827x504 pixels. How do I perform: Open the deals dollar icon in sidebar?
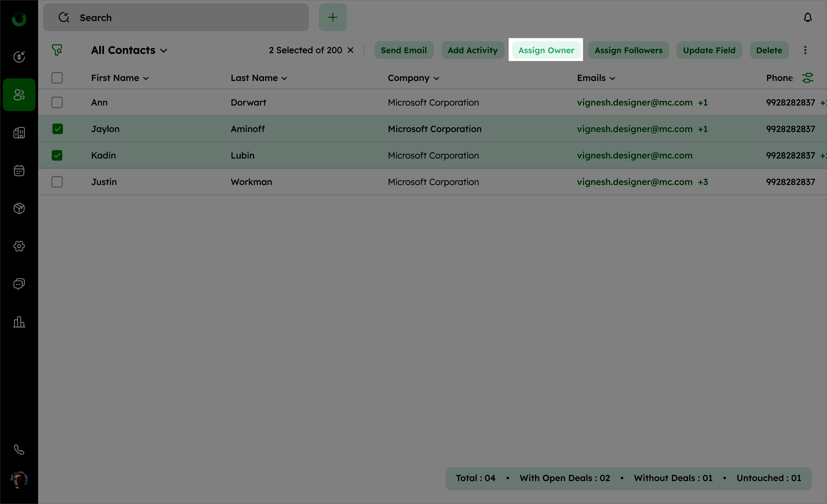19,57
